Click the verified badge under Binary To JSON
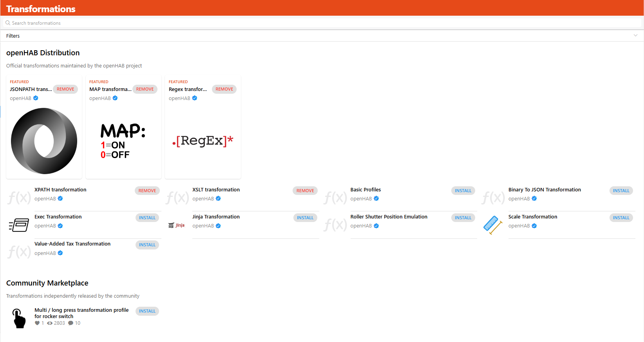 (x=534, y=198)
